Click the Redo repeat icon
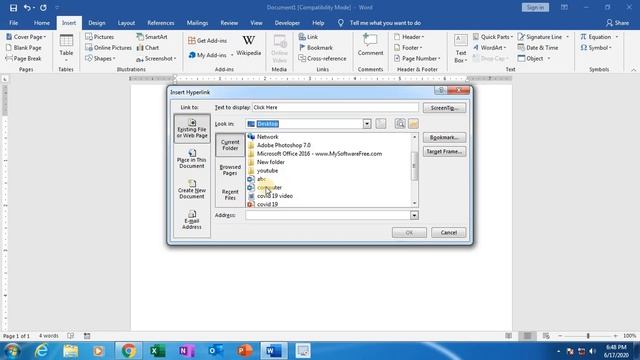The width and height of the screenshot is (640, 360). pos(43,8)
